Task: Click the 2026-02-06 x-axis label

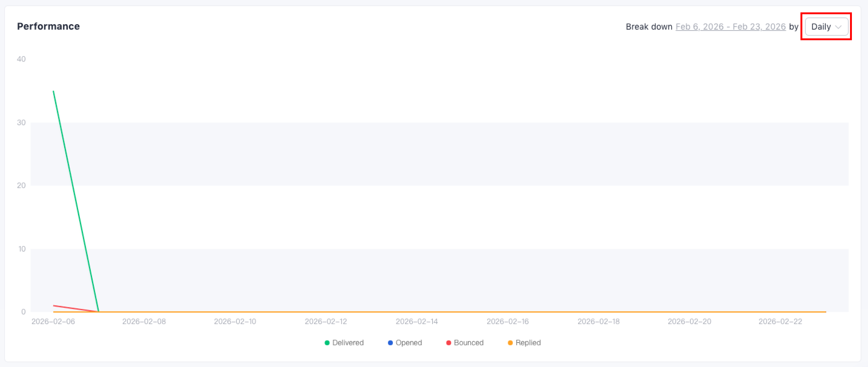Action: point(53,321)
